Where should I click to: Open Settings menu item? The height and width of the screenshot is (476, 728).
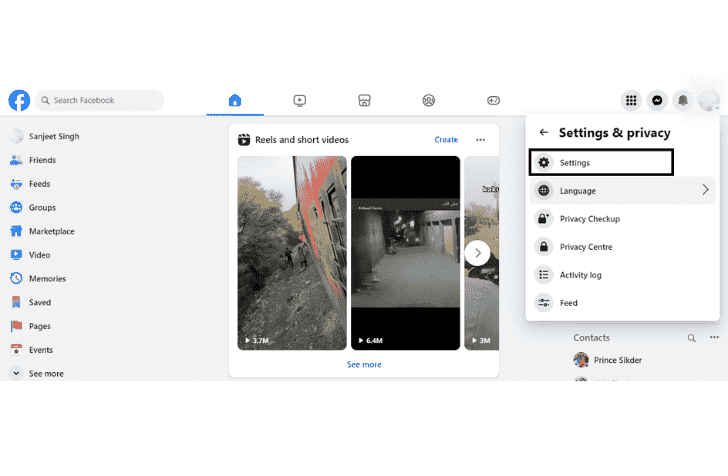click(x=601, y=163)
